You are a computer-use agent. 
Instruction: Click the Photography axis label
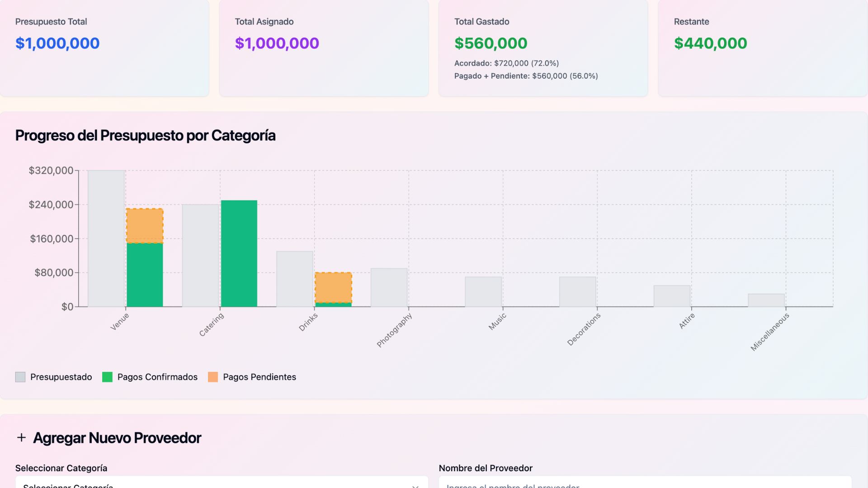click(x=394, y=330)
